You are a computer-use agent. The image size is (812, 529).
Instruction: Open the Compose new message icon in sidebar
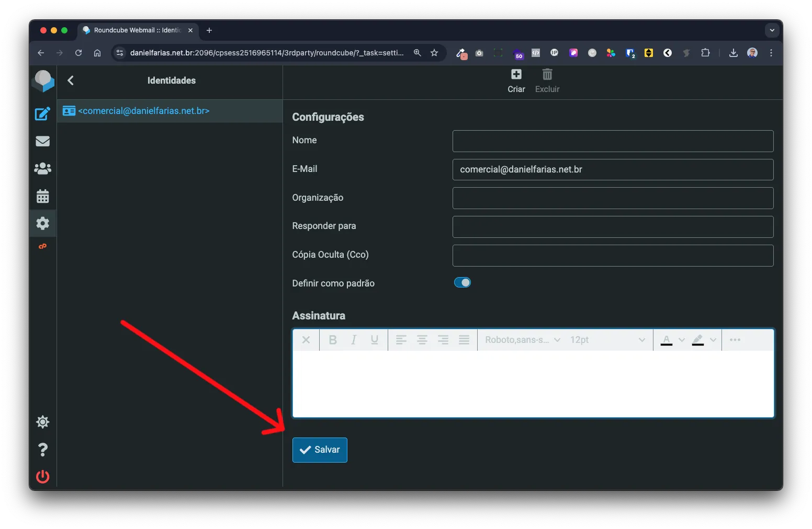[x=42, y=113]
